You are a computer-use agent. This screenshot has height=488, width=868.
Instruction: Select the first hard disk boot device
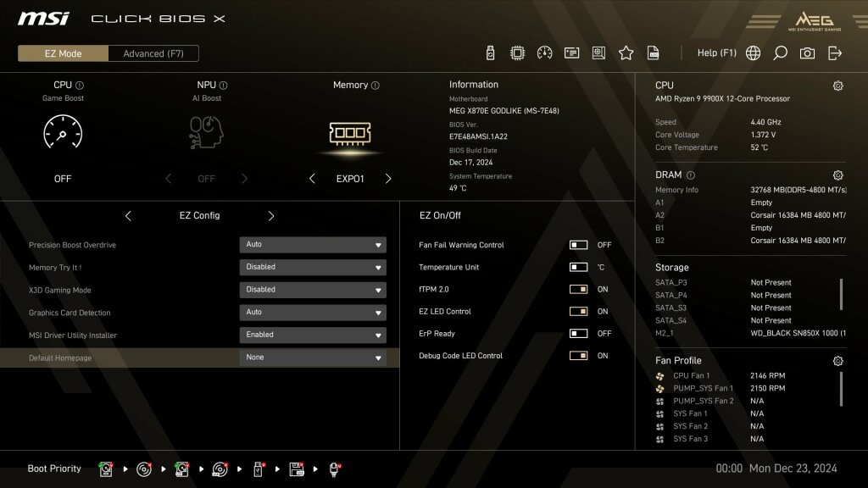click(x=106, y=469)
